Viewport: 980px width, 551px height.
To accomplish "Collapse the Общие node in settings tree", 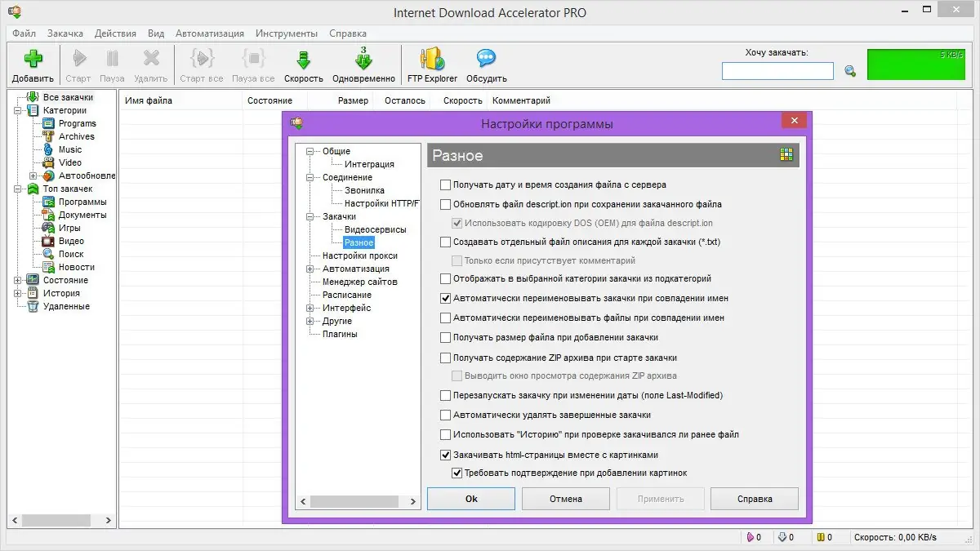I will point(310,151).
